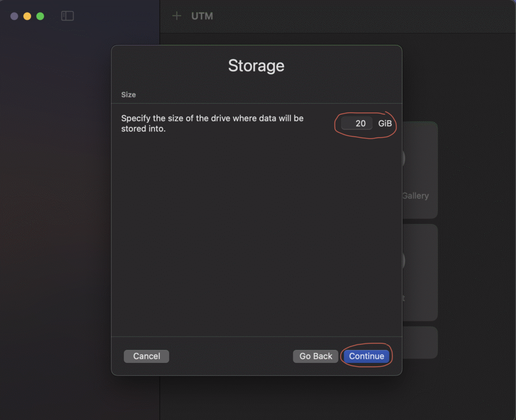This screenshot has height=420, width=516.
Task: Click the UTM title in the toolbar
Action: 202,16
